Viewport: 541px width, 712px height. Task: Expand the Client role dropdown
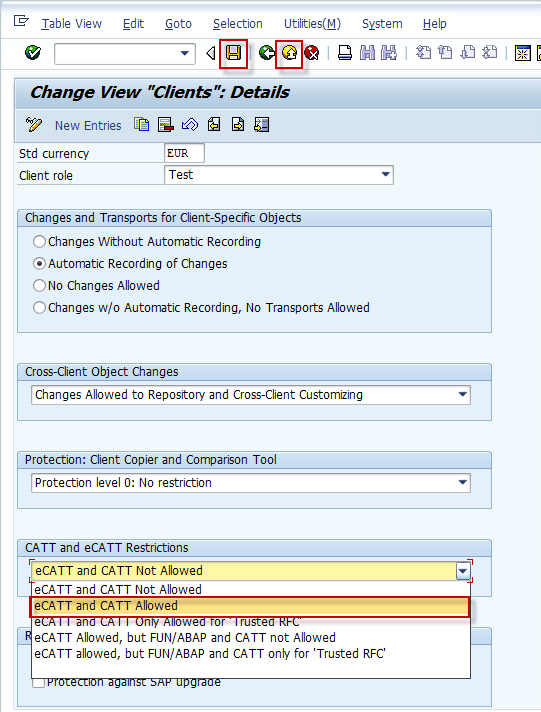point(385,175)
